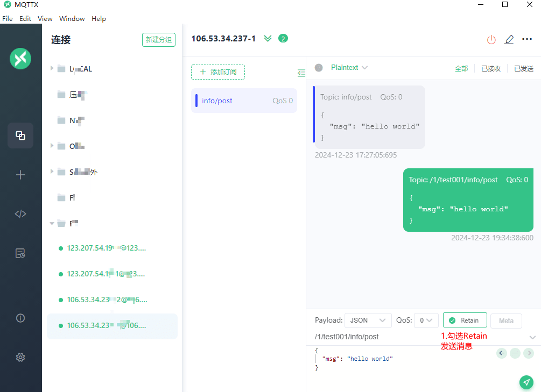Select highlighted connection 106.53.34.23 @106
This screenshot has height=392, width=541.
click(112, 325)
